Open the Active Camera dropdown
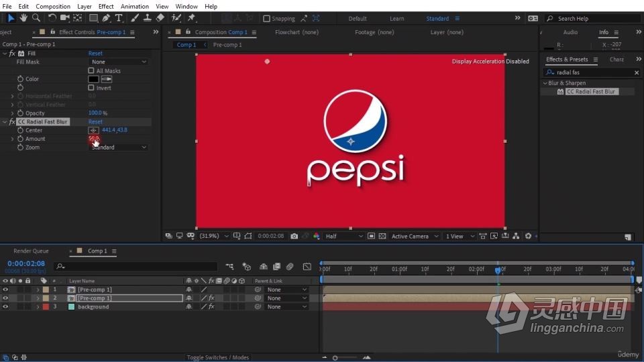 415,236
